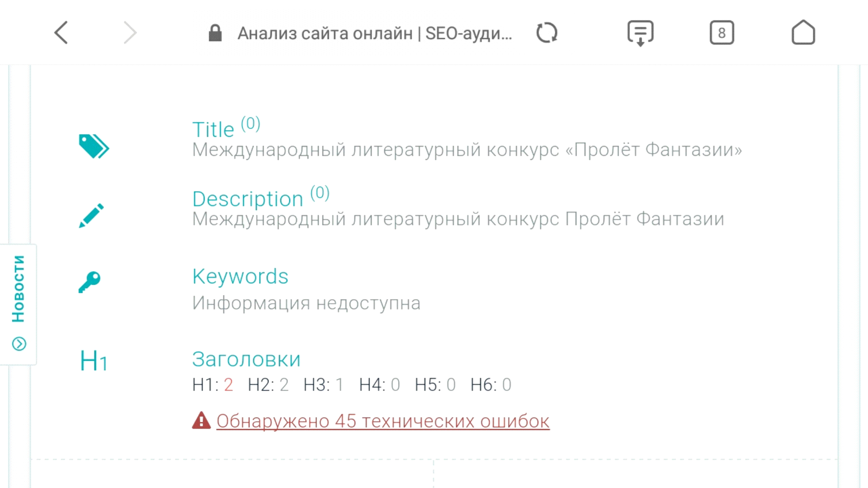
Task: Expand the Новости side panel arrow
Action: pyautogui.click(x=19, y=344)
